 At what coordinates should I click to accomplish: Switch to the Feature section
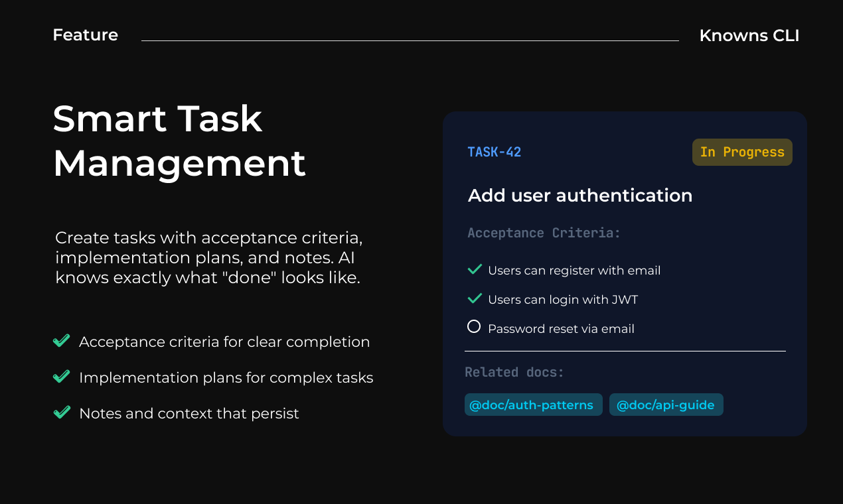[85, 34]
